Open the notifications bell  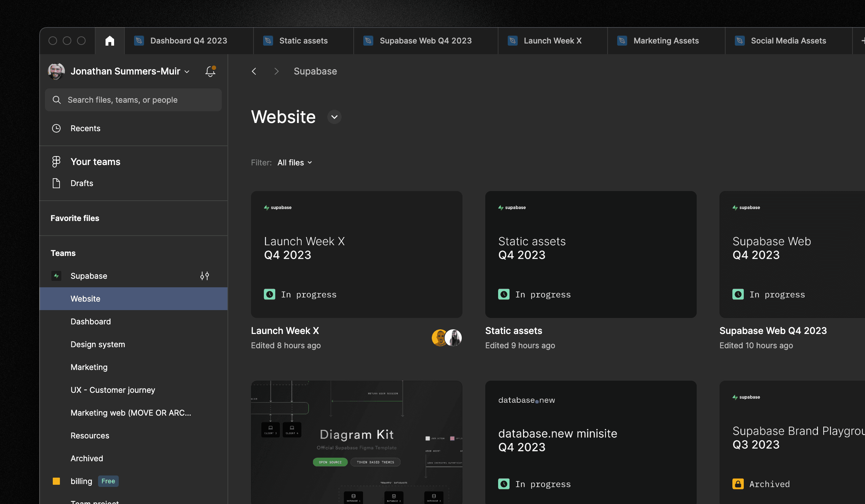(210, 71)
